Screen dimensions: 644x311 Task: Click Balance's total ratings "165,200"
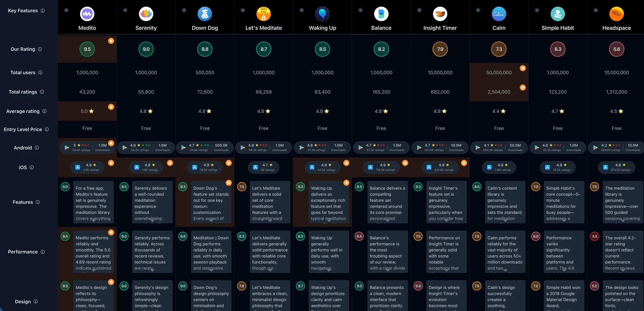[381, 92]
